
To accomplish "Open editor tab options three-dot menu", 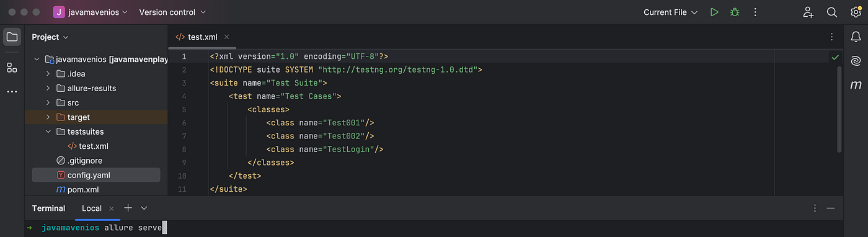I will tap(832, 37).
